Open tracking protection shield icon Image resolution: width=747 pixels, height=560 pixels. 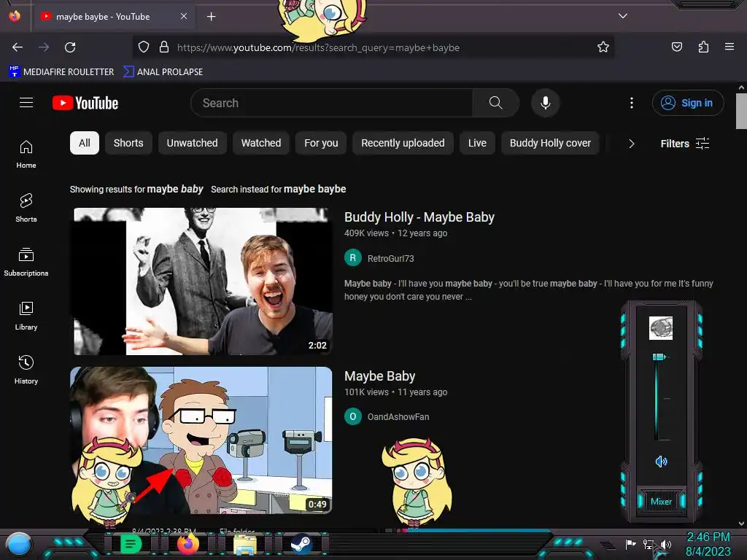click(x=144, y=47)
